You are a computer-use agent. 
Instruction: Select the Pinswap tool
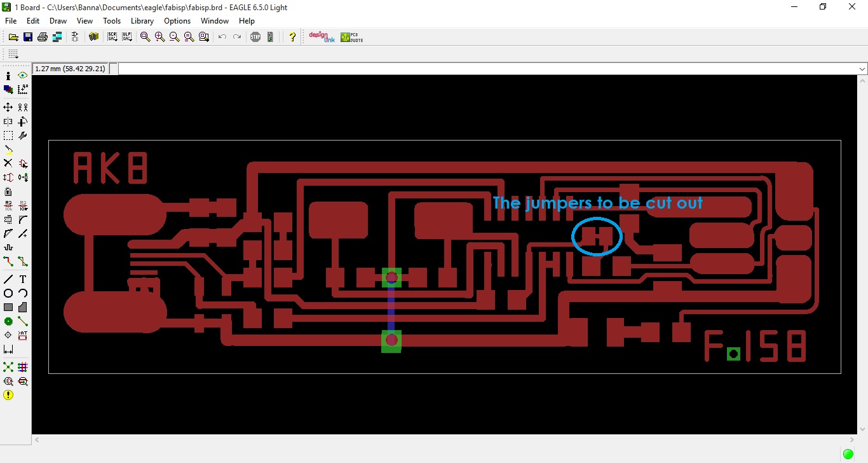pyautogui.click(x=8, y=177)
